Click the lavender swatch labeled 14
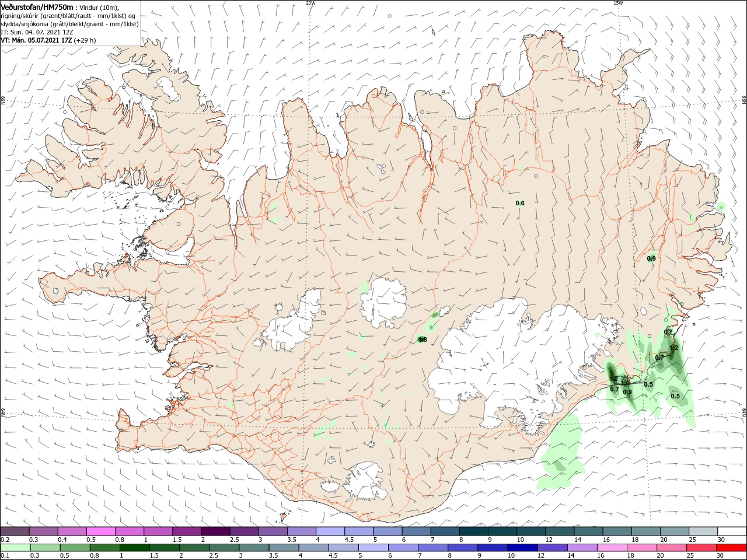747x560 pixels. click(x=582, y=548)
